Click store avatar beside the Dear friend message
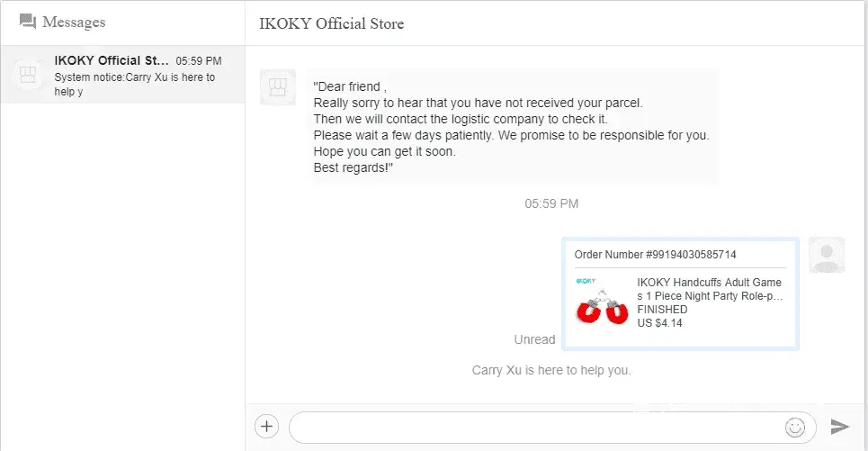This screenshot has height=451, width=868. coord(278,86)
